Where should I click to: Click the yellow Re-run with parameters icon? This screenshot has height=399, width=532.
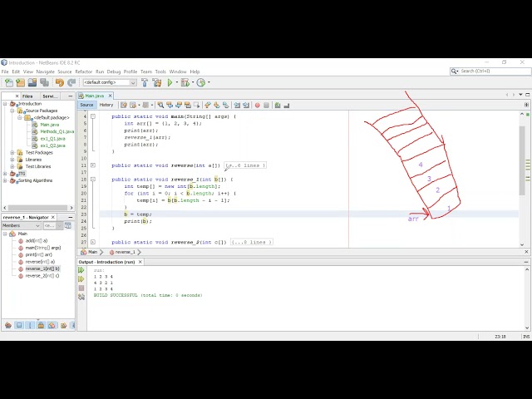81,279
